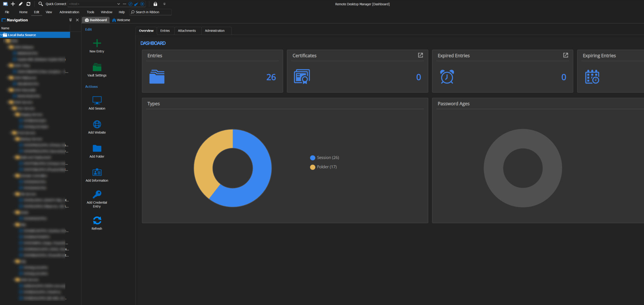Click the Refresh icon in Actions

pyautogui.click(x=97, y=221)
